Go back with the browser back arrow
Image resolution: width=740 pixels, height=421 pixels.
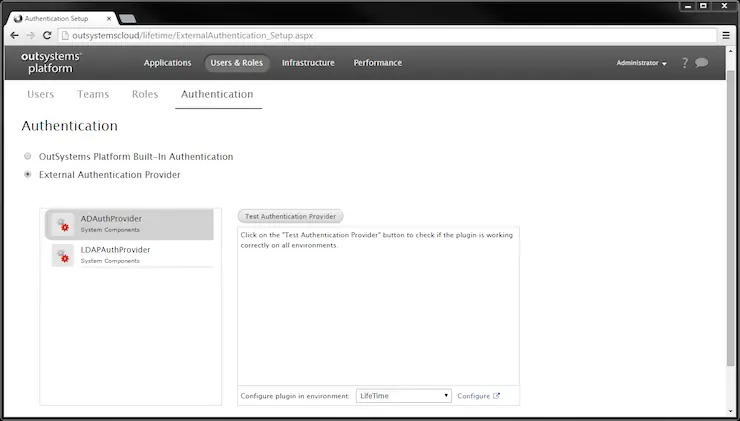(15, 35)
